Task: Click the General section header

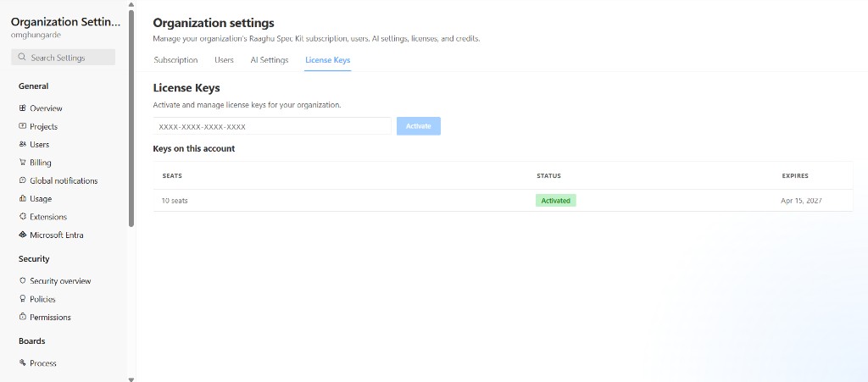Action: pos(33,86)
